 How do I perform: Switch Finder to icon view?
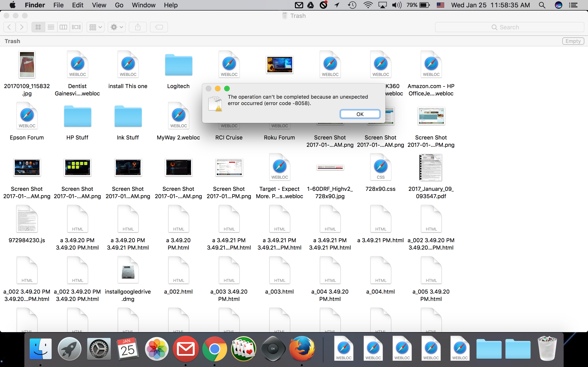(x=38, y=27)
